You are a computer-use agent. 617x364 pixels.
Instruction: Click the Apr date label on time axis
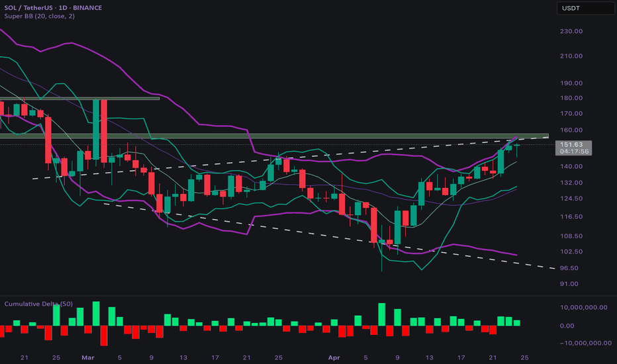(334, 357)
